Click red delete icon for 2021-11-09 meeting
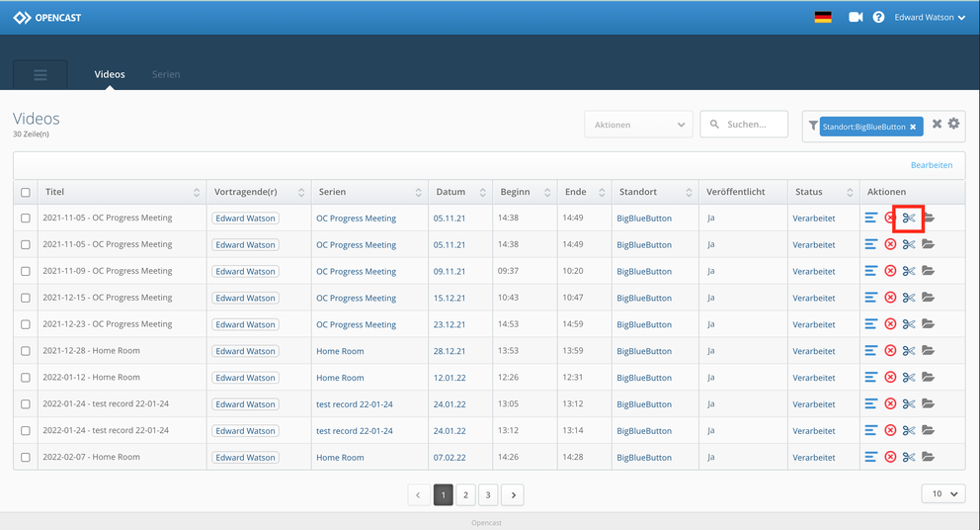Viewport: 980px width, 530px height. pos(890,271)
